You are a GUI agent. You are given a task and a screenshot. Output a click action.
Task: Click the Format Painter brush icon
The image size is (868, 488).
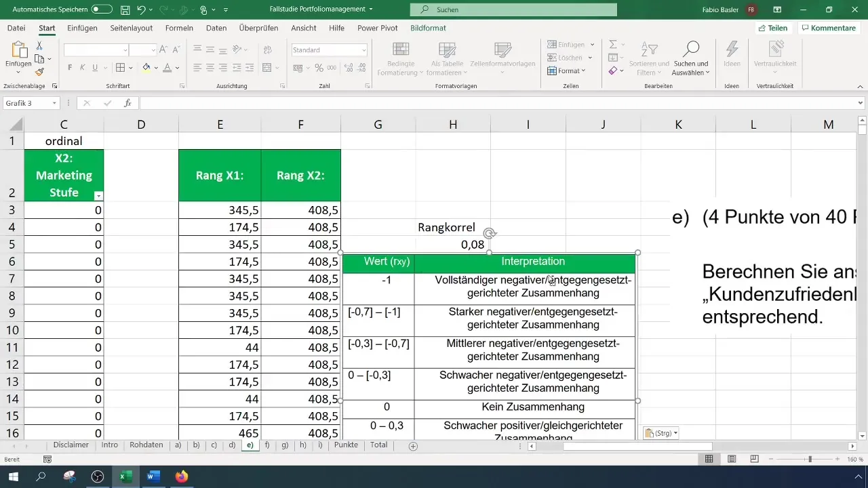pos(39,72)
